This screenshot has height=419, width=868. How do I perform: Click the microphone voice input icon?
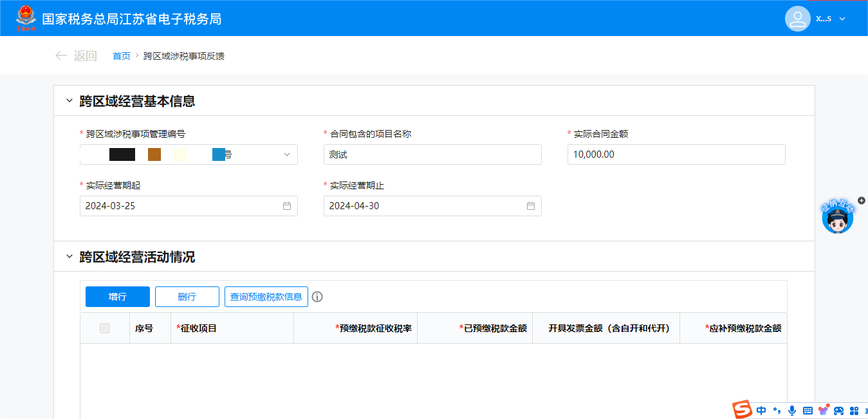(x=792, y=410)
